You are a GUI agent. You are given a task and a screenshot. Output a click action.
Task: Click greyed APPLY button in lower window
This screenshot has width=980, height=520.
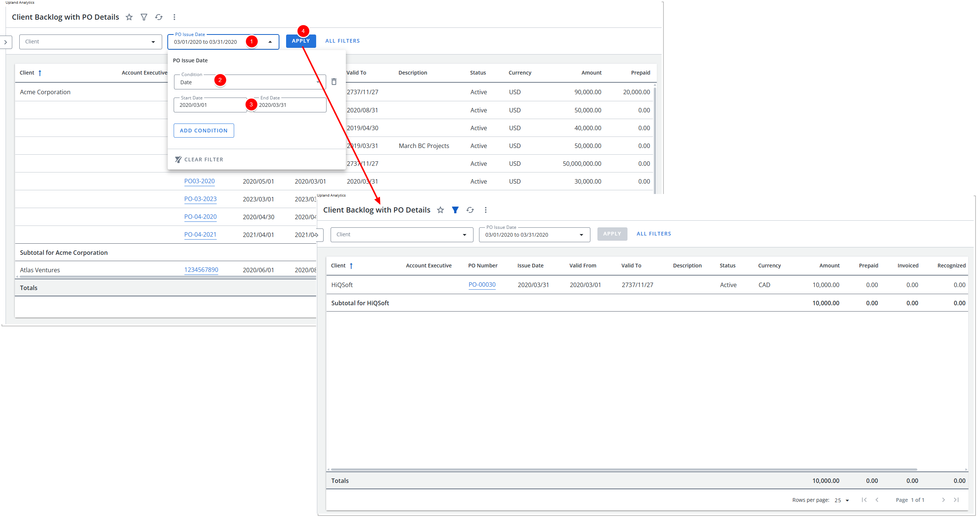[612, 234]
